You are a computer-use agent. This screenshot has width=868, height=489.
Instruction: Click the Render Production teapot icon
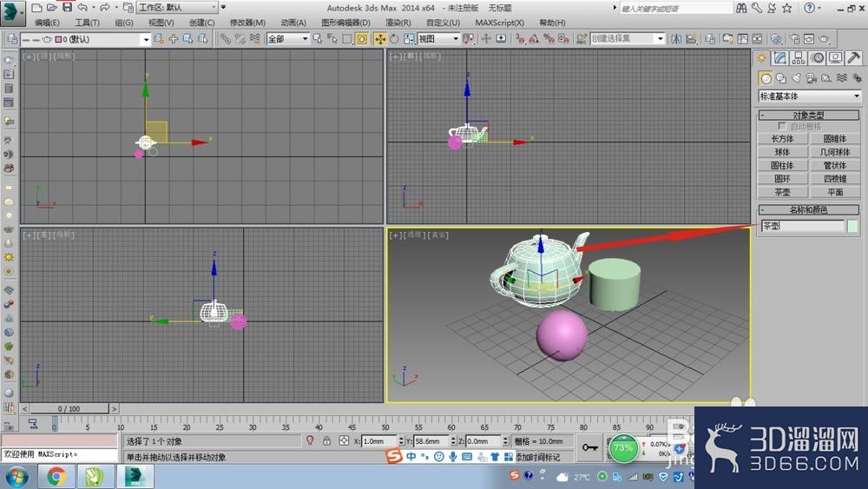[825, 39]
